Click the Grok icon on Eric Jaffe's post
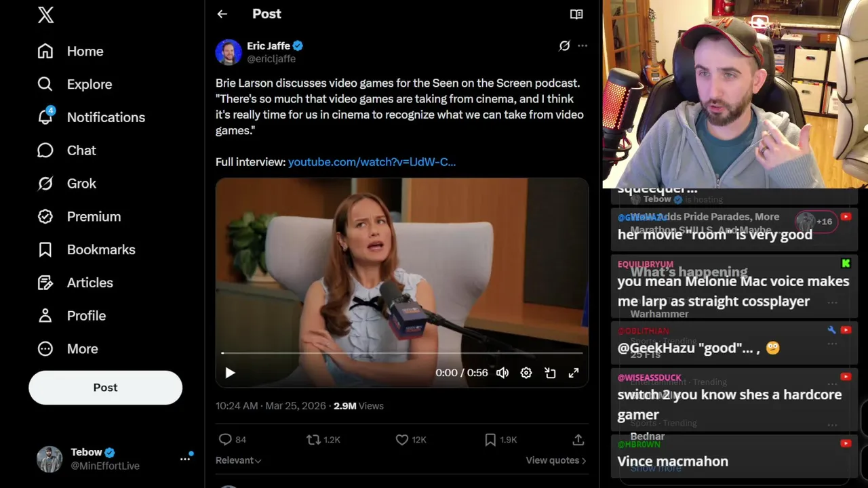The height and width of the screenshot is (488, 868). point(564,45)
